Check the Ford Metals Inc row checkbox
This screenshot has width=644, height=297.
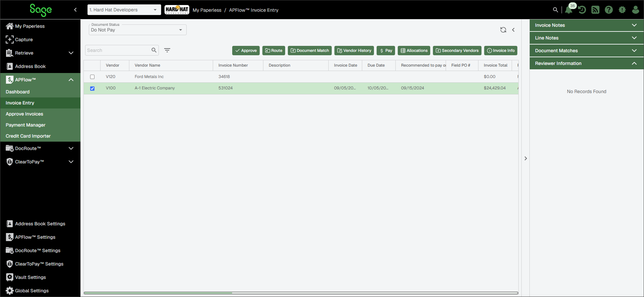pos(92,77)
